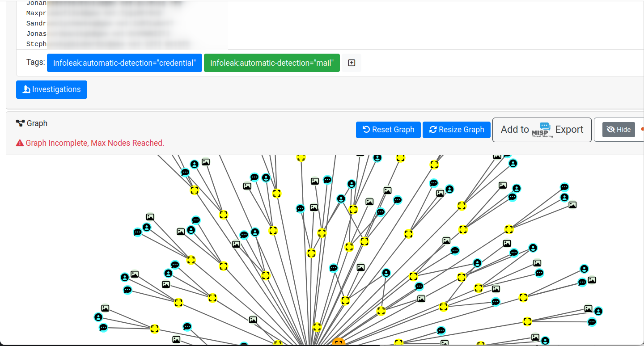Click the MISP Threat Sharing logo
The width and height of the screenshot is (644, 346).
[x=542, y=130]
